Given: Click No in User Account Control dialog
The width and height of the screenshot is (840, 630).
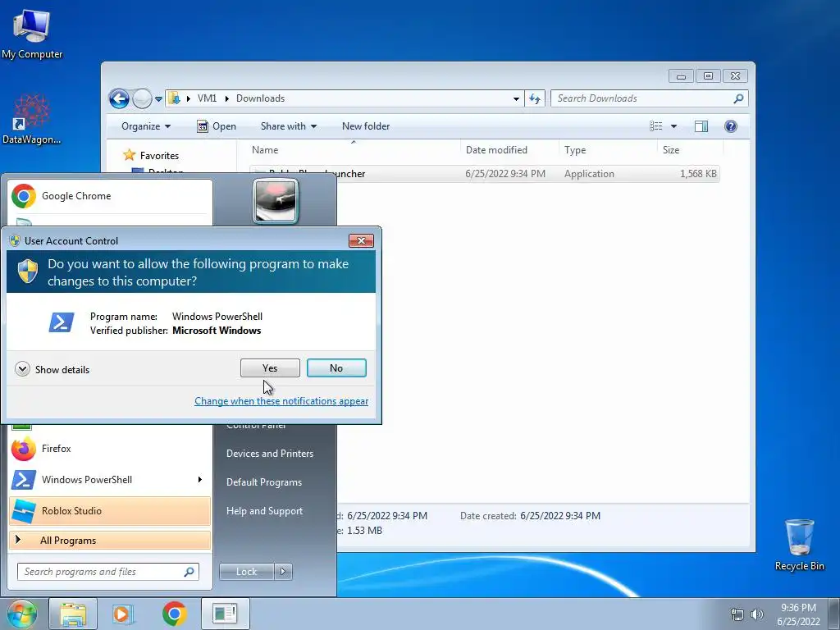Looking at the screenshot, I should (336, 368).
